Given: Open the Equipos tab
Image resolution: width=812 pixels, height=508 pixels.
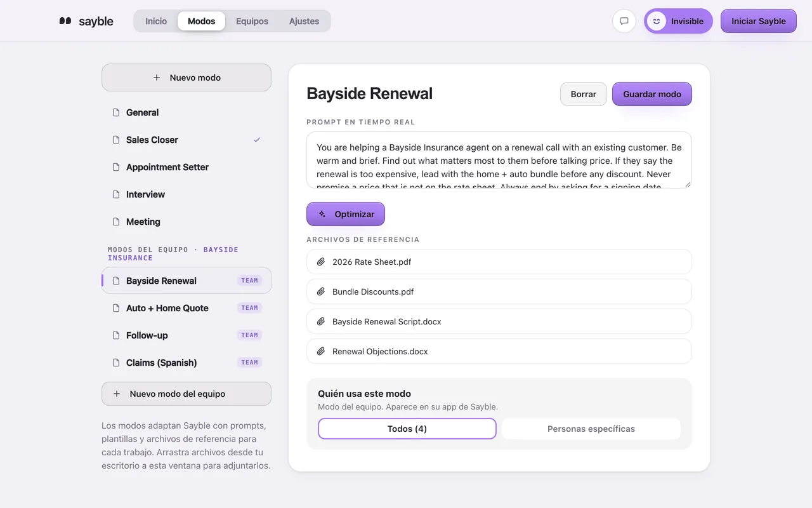Looking at the screenshot, I should (252, 21).
